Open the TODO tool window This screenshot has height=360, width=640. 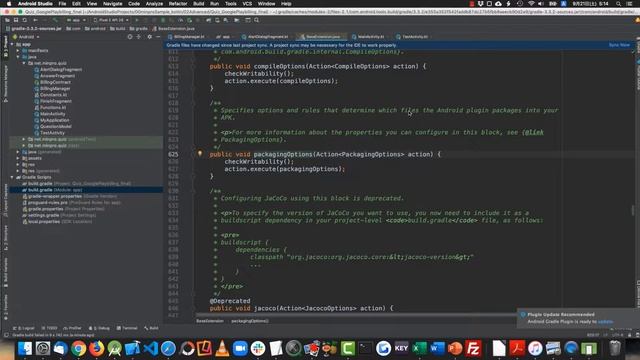(x=49, y=328)
